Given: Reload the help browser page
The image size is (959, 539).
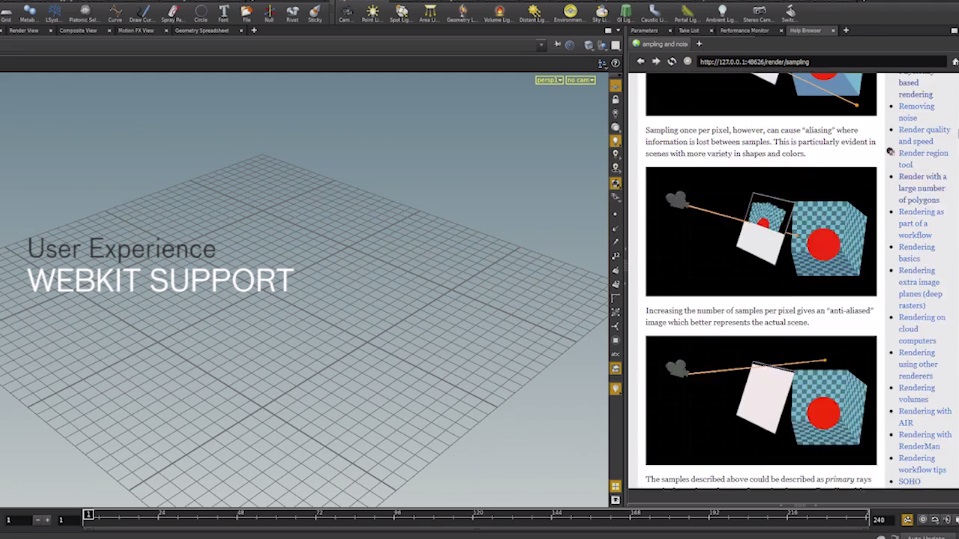Looking at the screenshot, I should tap(672, 62).
